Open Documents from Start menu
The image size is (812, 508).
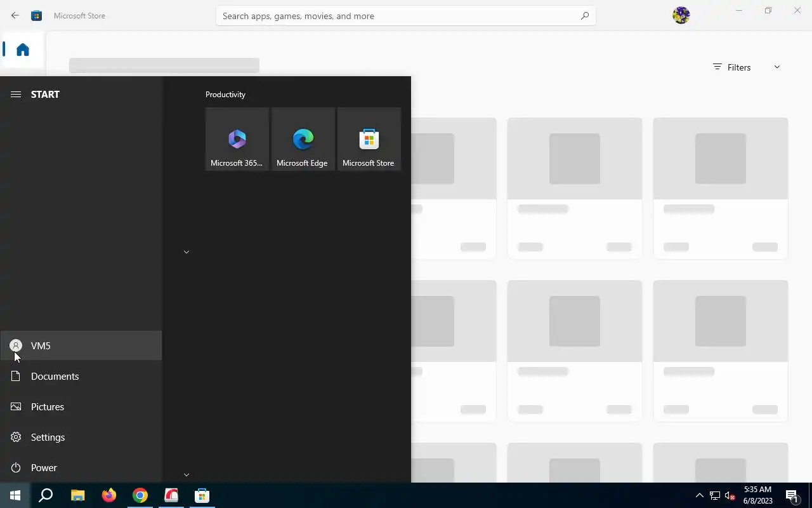pyautogui.click(x=81, y=376)
